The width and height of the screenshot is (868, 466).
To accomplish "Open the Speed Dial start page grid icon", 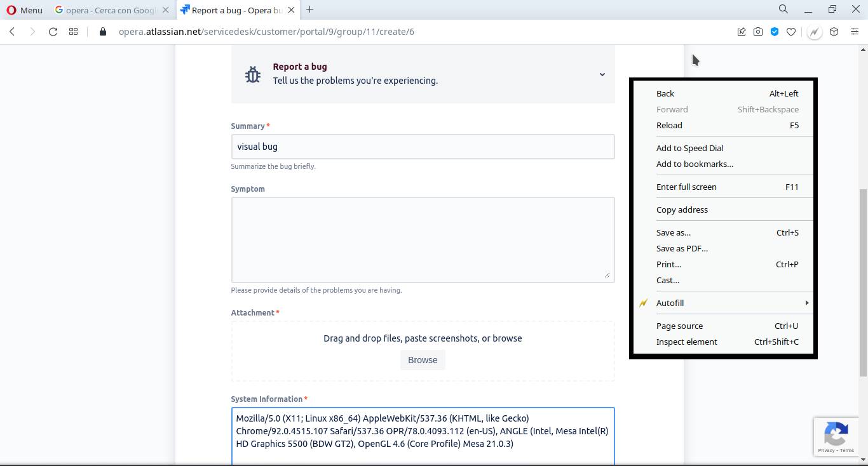I will pyautogui.click(x=74, y=32).
